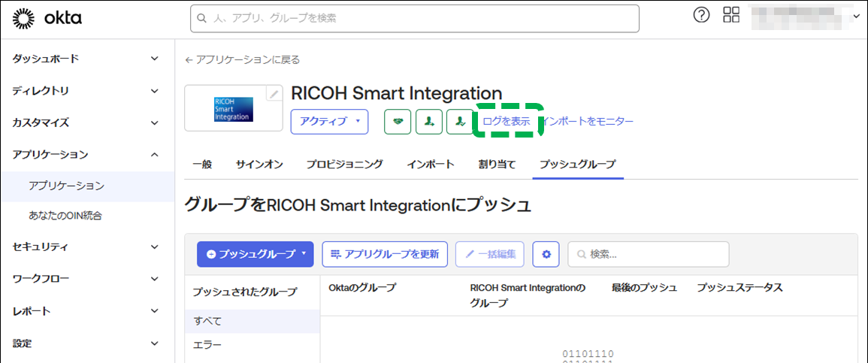Switch to the 割り当て tab
Image resolution: width=868 pixels, height=363 pixels.
(497, 164)
